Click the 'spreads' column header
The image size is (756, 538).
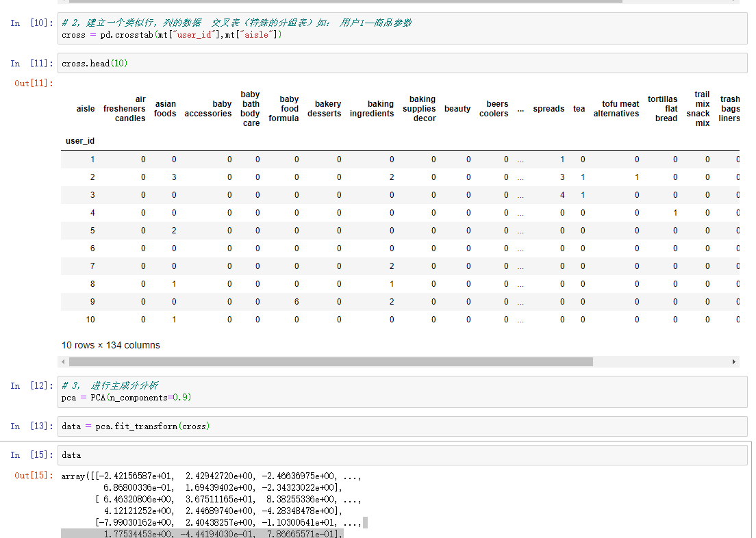point(549,108)
